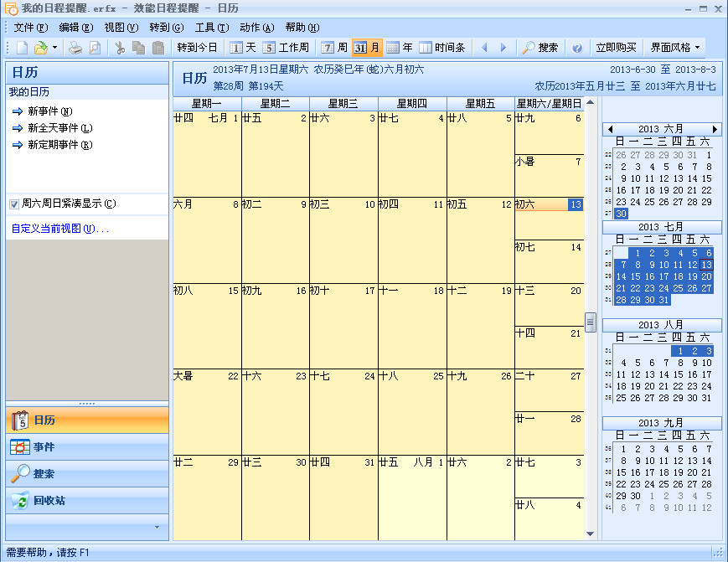Click the 星期一 column header

(207, 104)
